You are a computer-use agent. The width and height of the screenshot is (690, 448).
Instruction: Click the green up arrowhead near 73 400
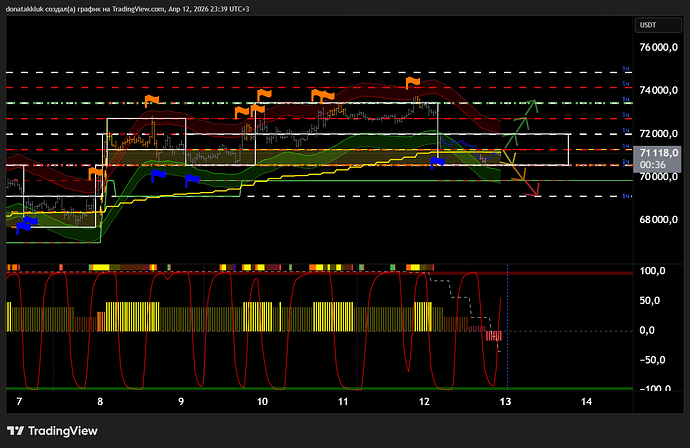click(533, 105)
